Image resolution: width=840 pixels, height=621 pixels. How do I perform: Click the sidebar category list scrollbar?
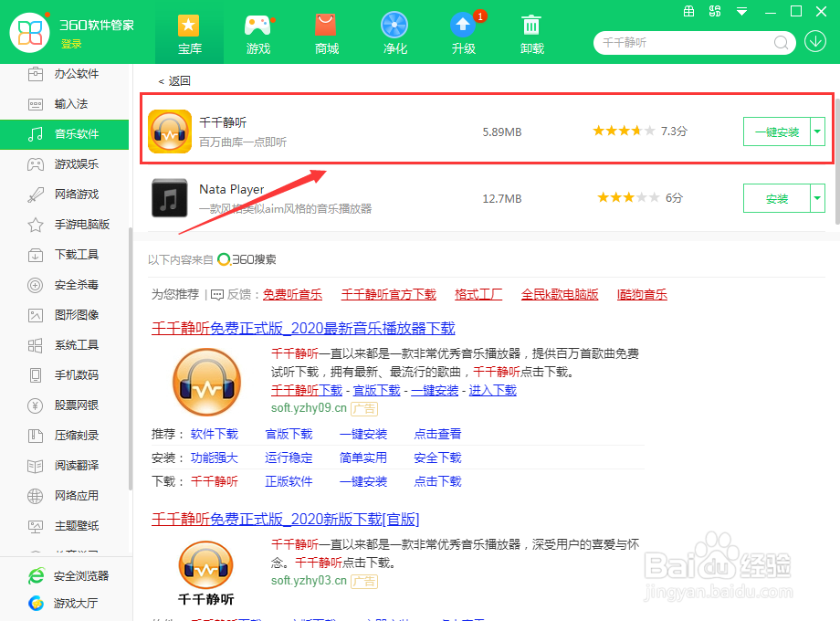(x=131, y=359)
